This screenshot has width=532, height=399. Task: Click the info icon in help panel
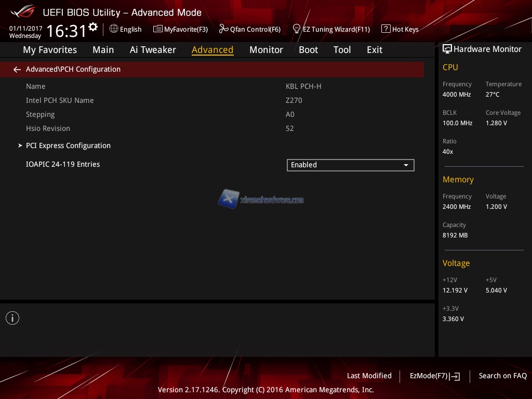point(12,318)
